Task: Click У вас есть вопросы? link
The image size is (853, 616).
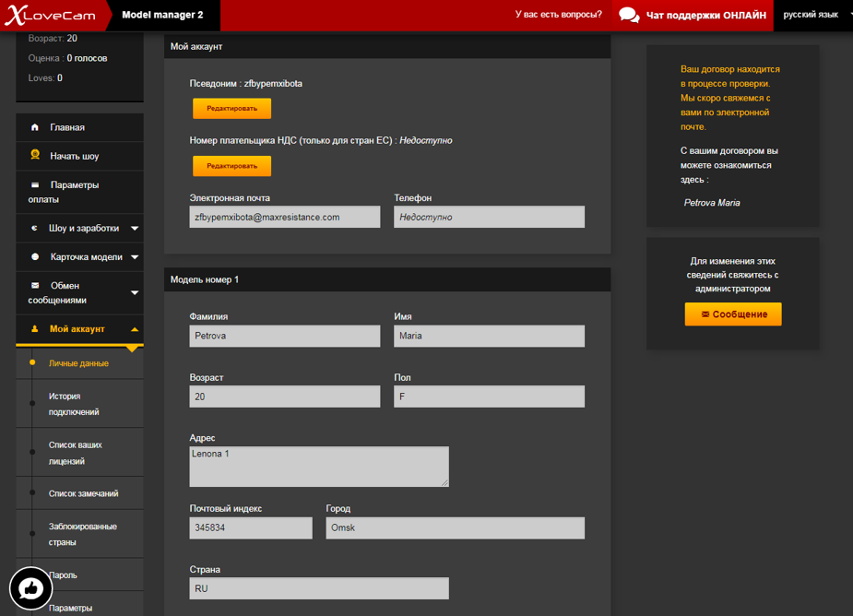Action: coord(558,14)
